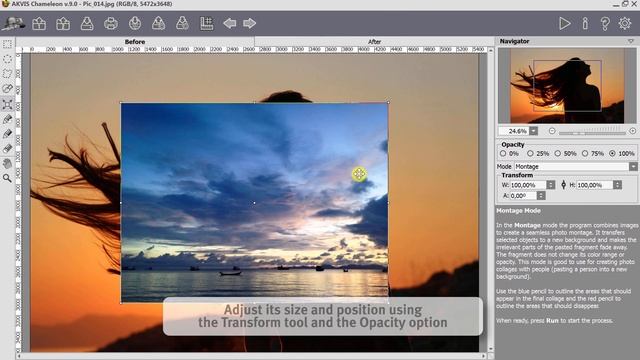Click the horizontal scrollbar below the canvas

tap(251, 356)
